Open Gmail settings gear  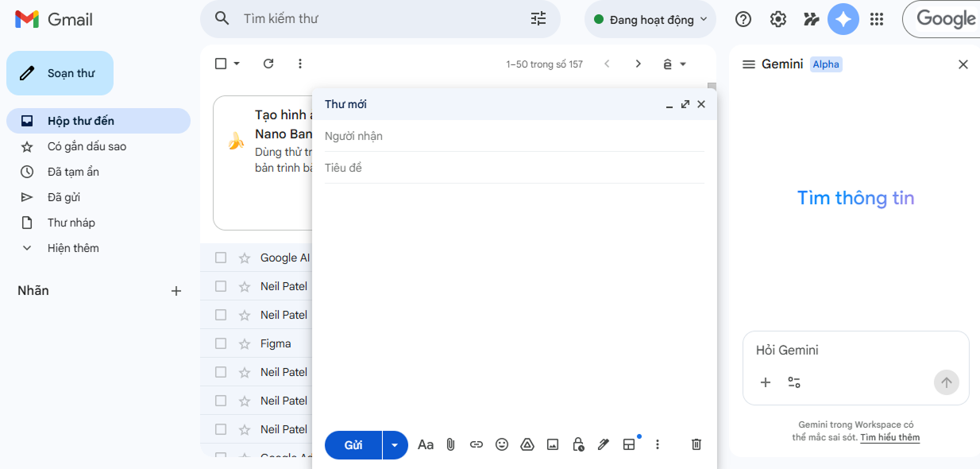point(778,19)
